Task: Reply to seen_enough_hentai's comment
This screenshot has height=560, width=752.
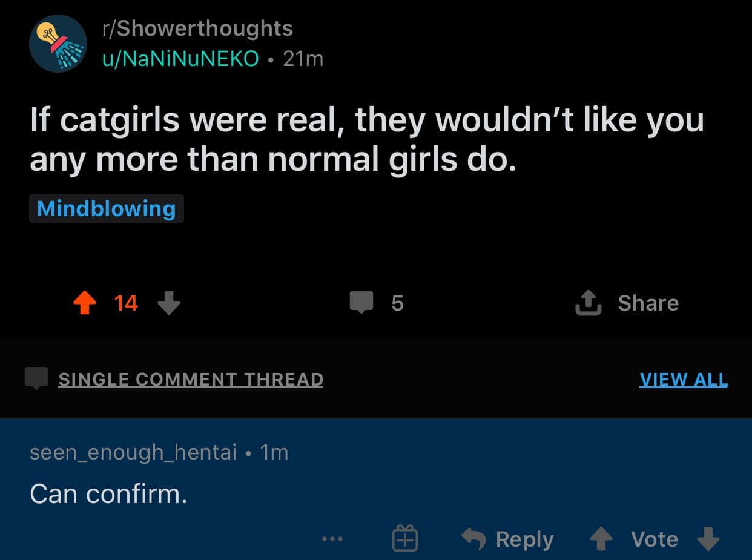Action: pos(508,539)
